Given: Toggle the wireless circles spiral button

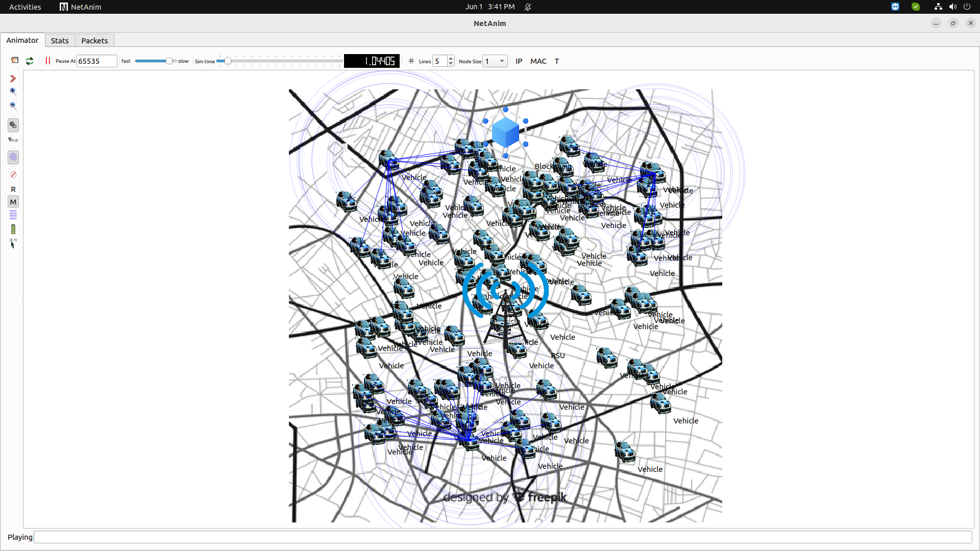Looking at the screenshot, I should click(x=13, y=157).
